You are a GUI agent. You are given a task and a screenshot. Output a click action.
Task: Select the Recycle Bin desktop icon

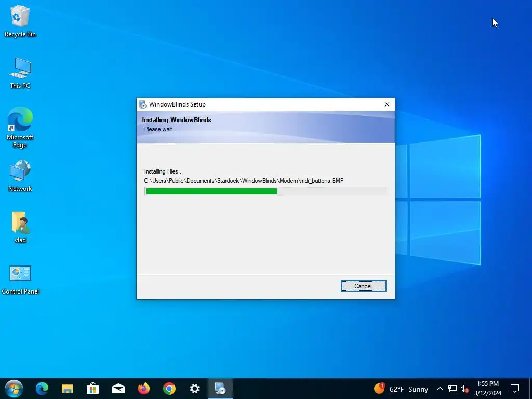click(20, 21)
